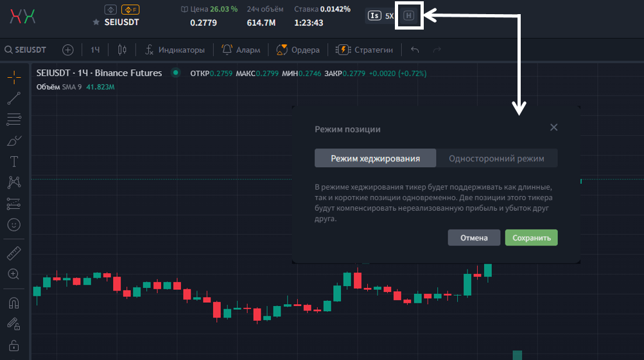Toggle the magnet snap mode
This screenshot has height=360, width=644.
pos(14,303)
